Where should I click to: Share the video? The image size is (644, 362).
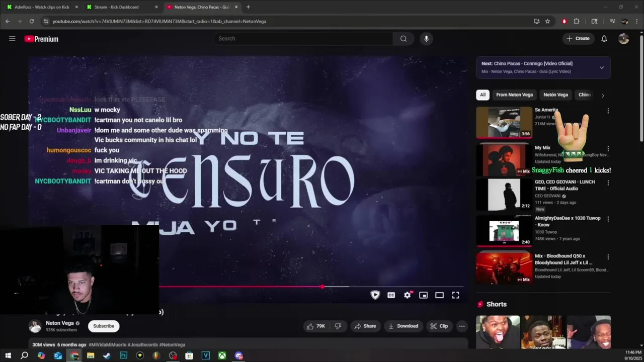pos(365,326)
